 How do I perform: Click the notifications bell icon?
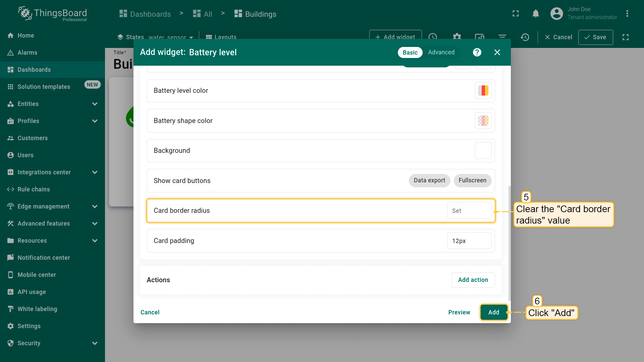click(x=536, y=14)
